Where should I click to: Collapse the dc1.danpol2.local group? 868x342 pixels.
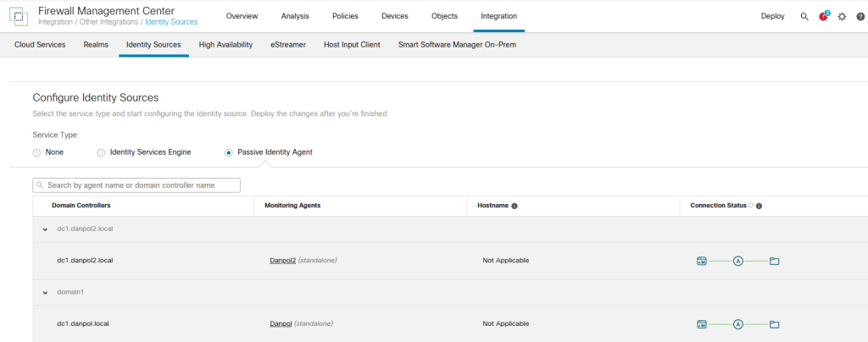46,229
